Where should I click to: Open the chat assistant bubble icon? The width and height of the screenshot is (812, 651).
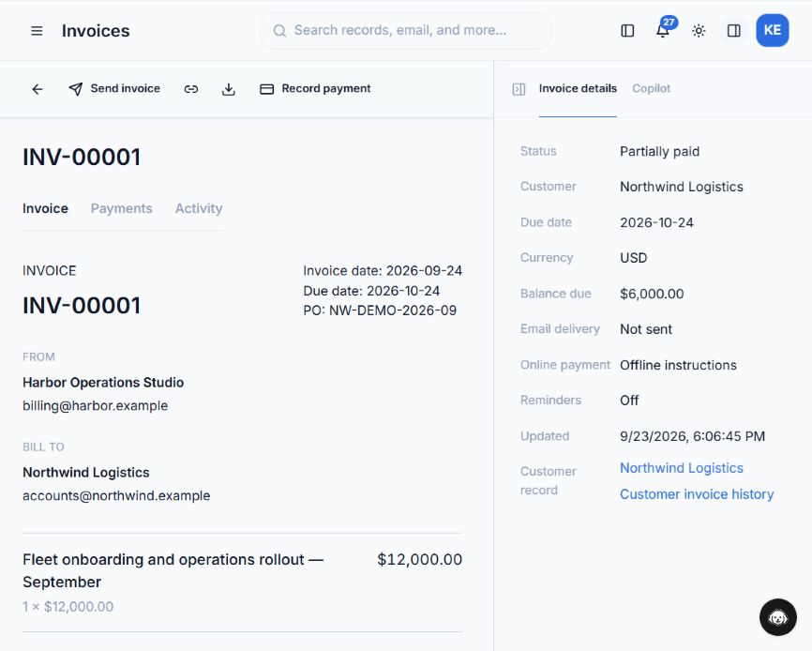pos(778,617)
